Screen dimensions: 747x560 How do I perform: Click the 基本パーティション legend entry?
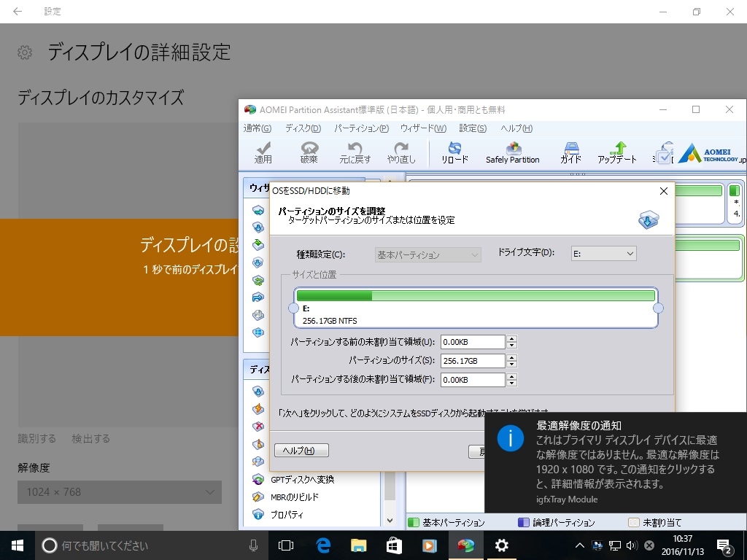tap(447, 522)
